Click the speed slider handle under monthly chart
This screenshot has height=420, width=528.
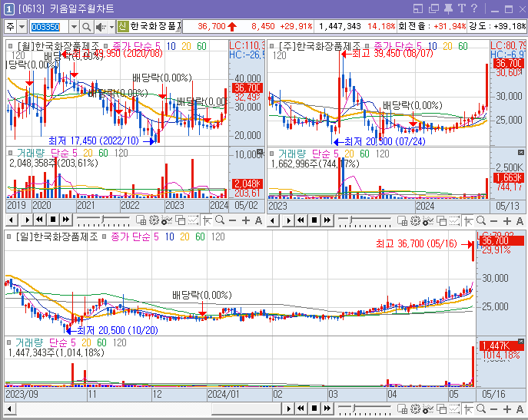[104, 219]
